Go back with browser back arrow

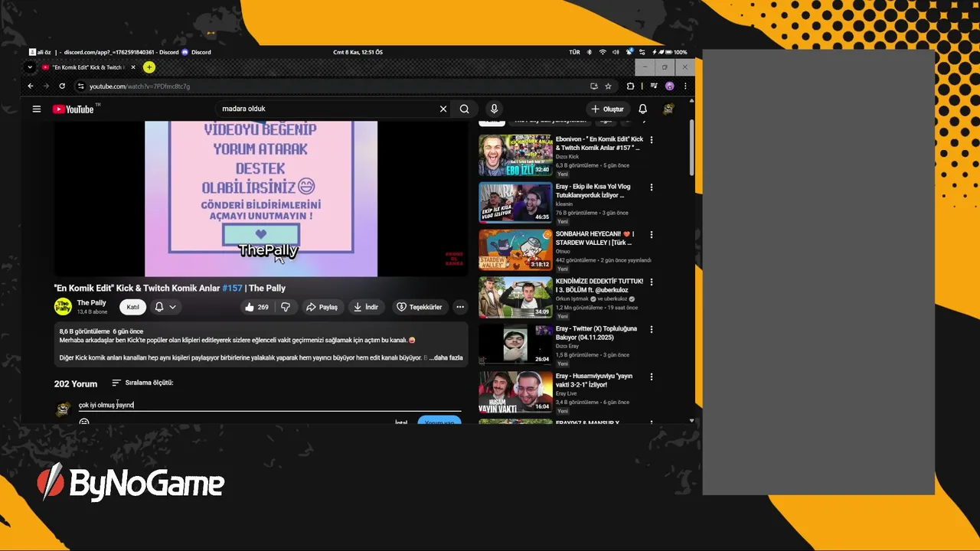tap(31, 86)
